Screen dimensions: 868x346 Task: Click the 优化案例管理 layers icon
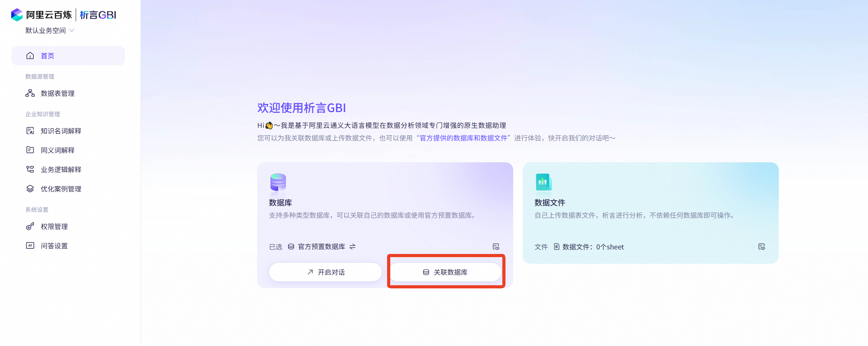pyautogui.click(x=30, y=189)
